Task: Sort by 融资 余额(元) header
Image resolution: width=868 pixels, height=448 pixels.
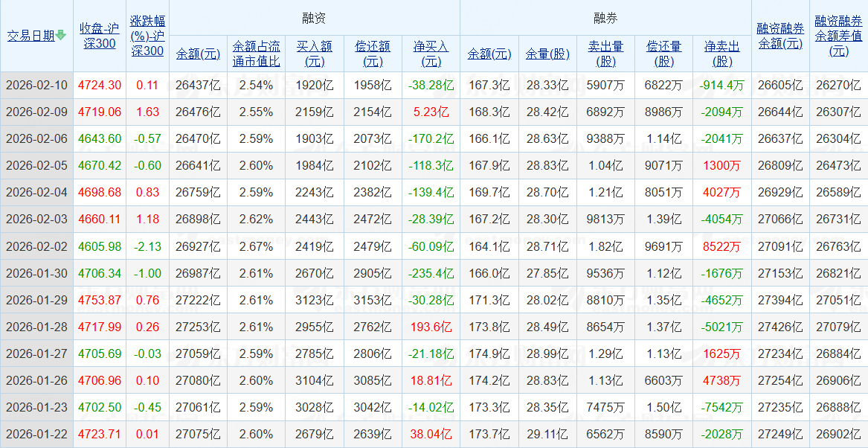Action: click(x=198, y=54)
